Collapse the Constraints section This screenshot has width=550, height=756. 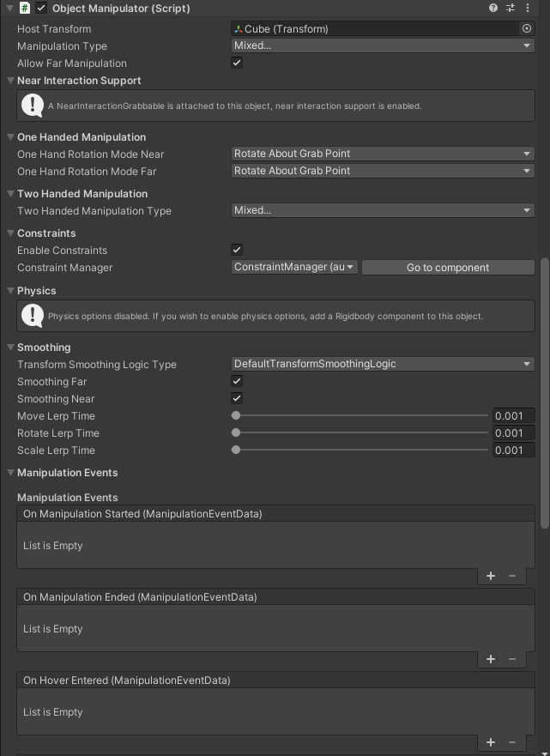(x=9, y=233)
